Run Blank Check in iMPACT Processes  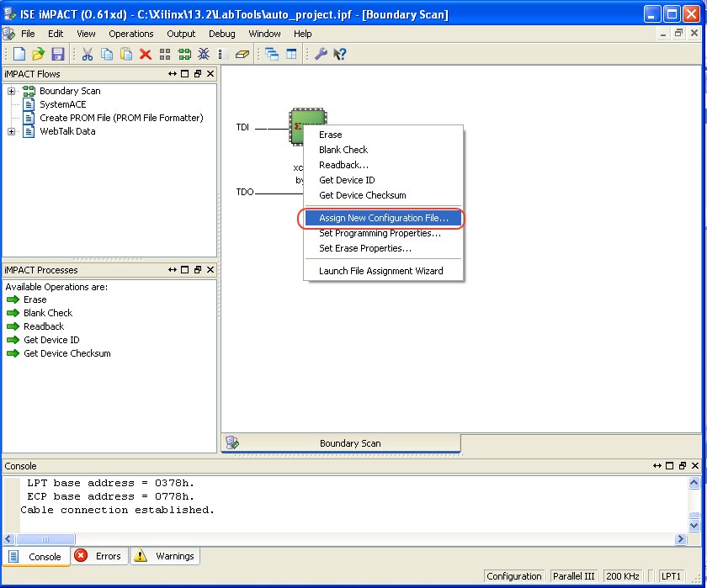(x=40, y=313)
